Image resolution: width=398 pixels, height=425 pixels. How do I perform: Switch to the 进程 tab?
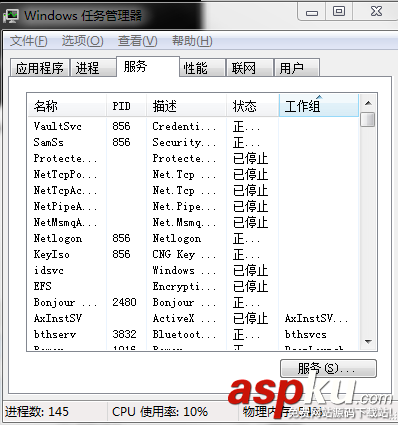click(x=93, y=68)
